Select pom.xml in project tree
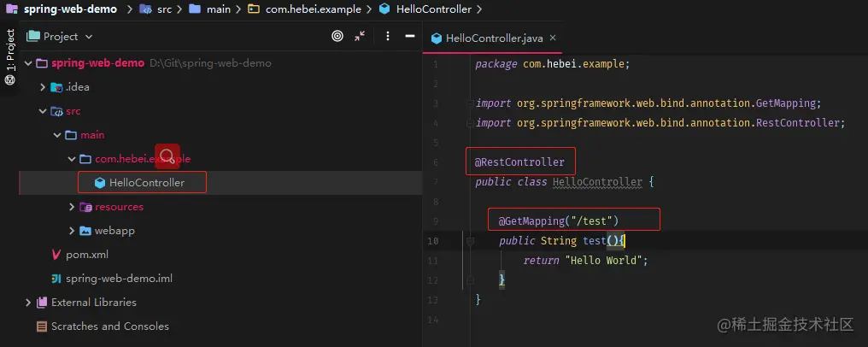The height and width of the screenshot is (347, 868). (87, 255)
